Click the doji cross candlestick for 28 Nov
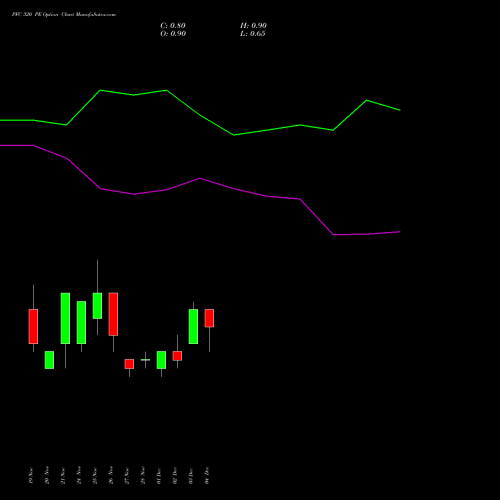Viewport: 500px width, 500px height. point(145,360)
